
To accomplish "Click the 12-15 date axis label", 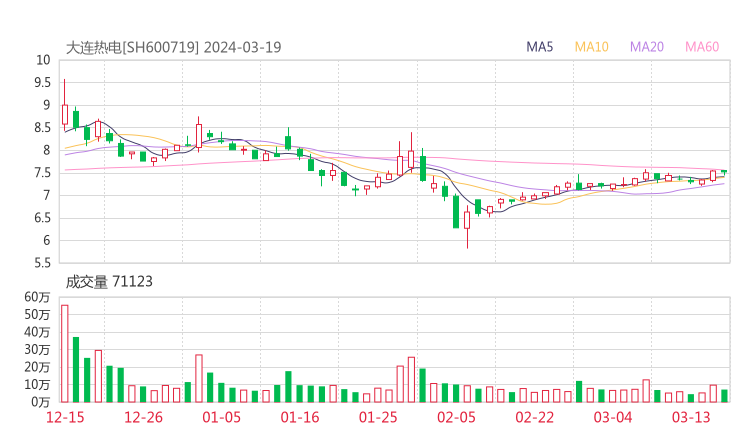I will click(65, 417).
